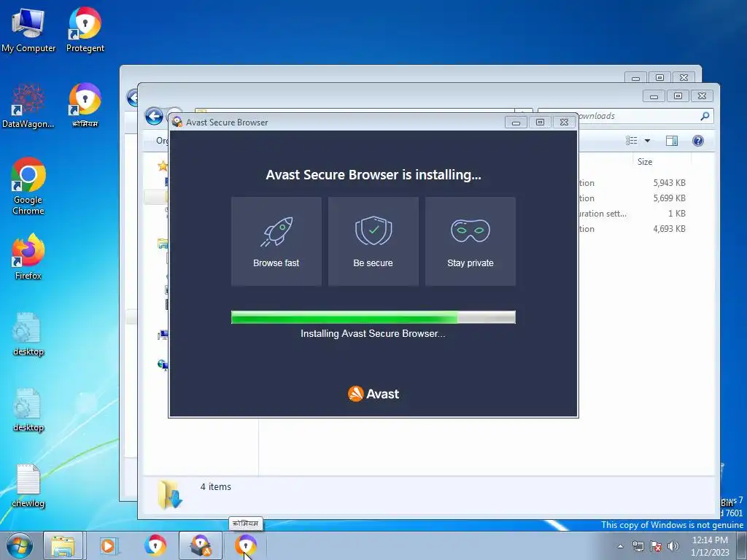This screenshot has width=747, height=560.
Task: Open the volume speaker tray icon
Action: 673,546
